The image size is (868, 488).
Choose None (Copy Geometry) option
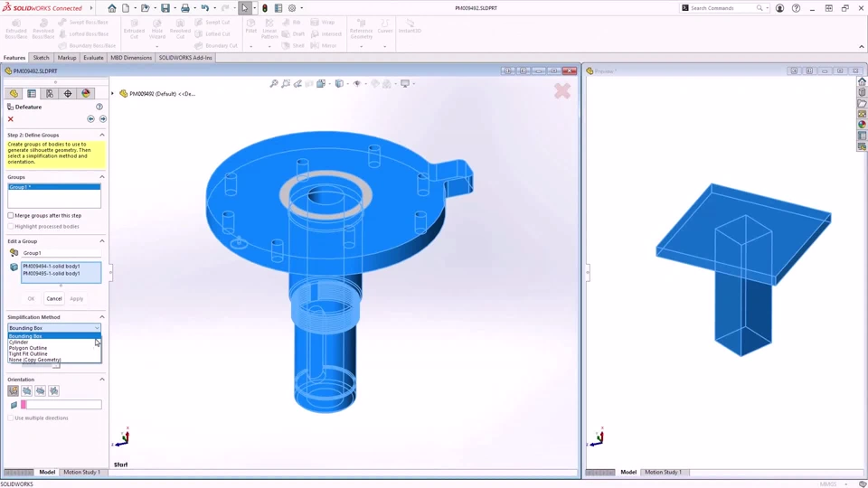[54, 360]
